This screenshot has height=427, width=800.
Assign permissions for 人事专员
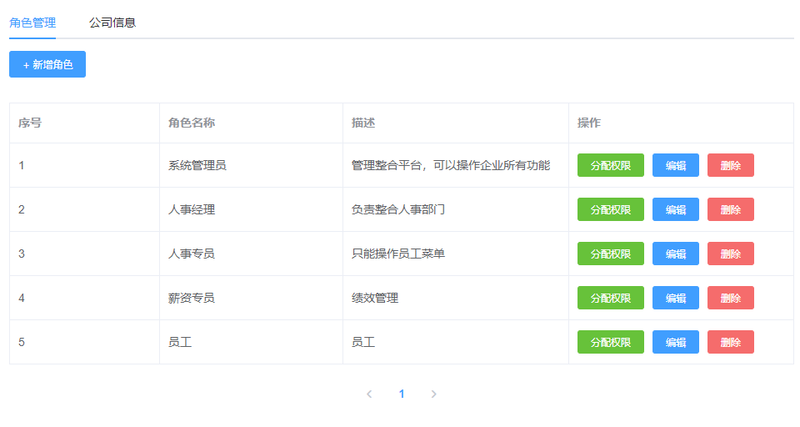pyautogui.click(x=610, y=254)
